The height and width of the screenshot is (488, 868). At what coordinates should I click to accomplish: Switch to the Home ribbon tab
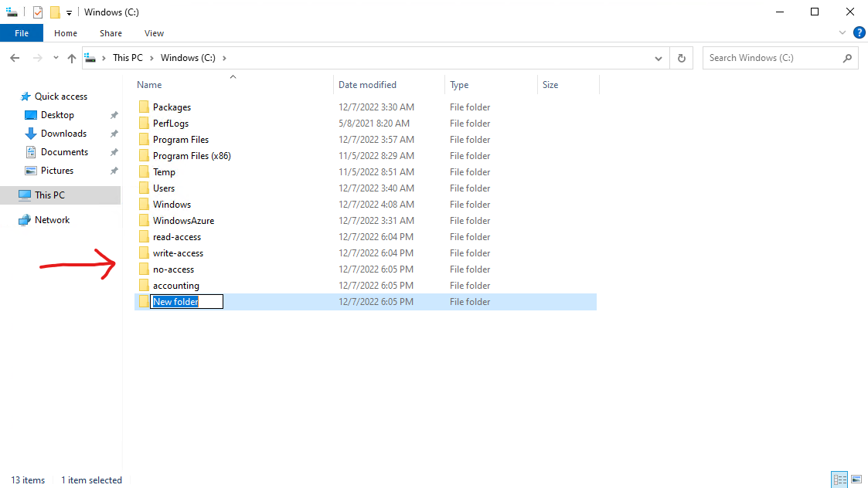(66, 33)
